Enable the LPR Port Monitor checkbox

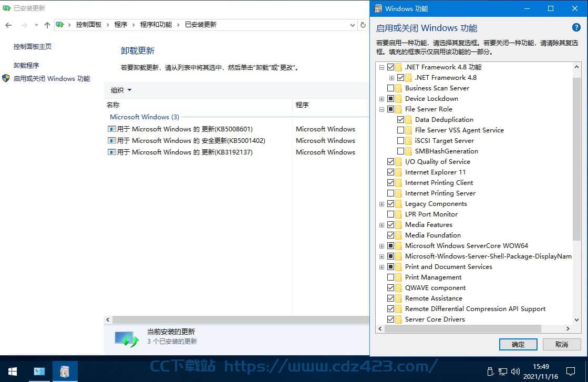coord(390,214)
